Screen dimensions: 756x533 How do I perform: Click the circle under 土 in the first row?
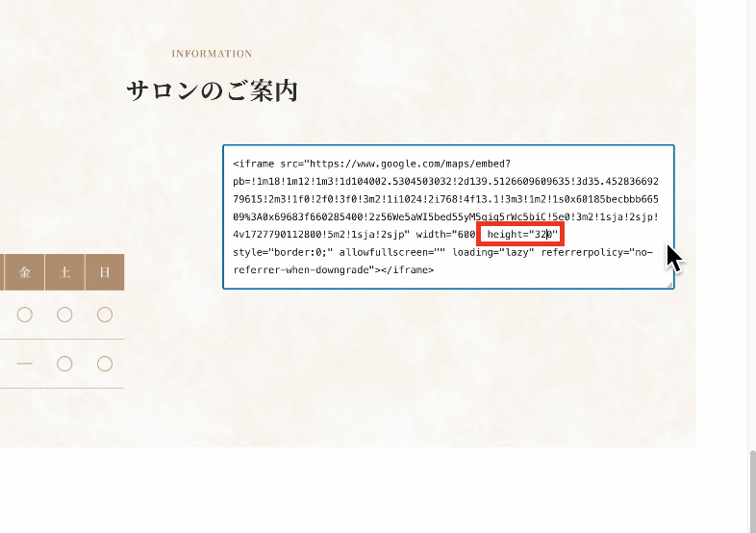click(64, 315)
